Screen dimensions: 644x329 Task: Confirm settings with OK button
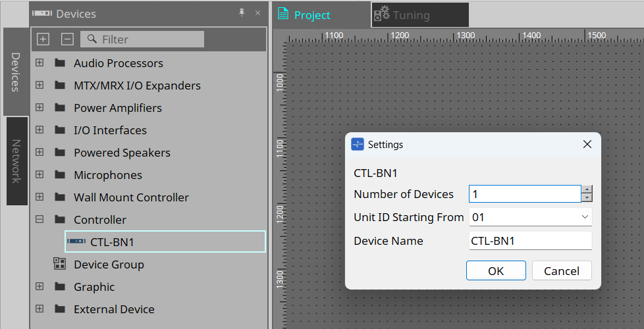496,270
